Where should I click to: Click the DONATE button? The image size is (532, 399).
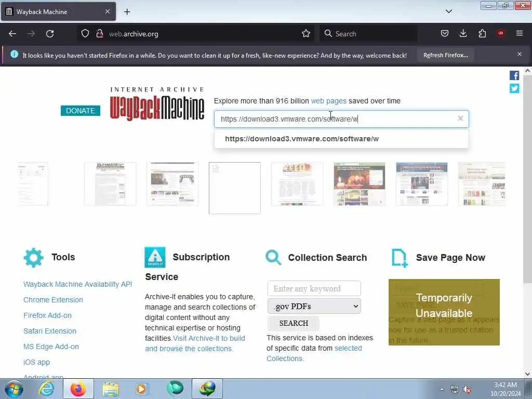(x=81, y=111)
